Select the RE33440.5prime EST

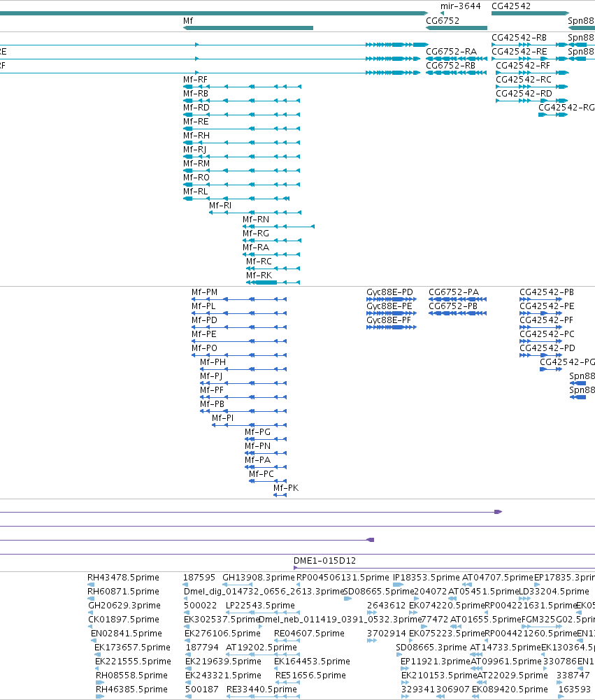[263, 697]
